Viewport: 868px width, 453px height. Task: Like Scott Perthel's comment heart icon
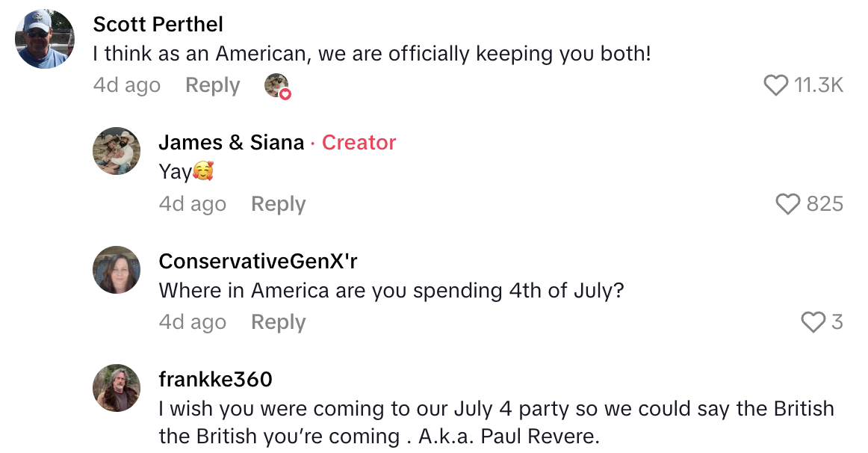(x=777, y=84)
